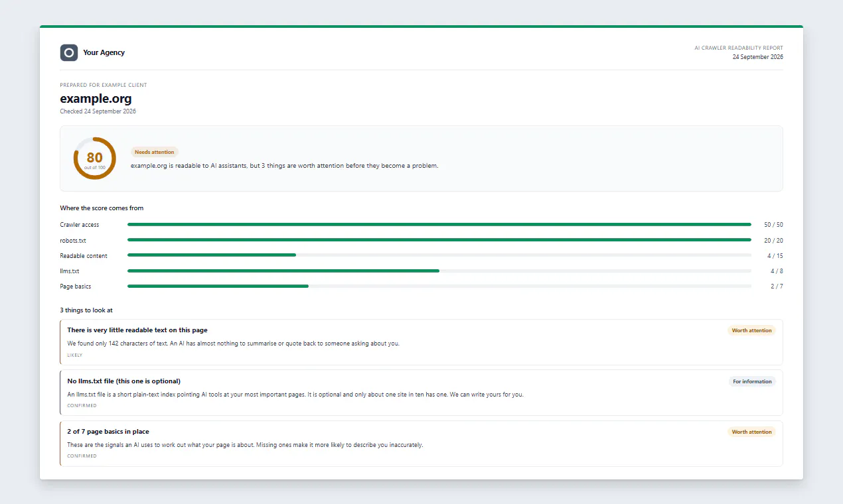Image resolution: width=843 pixels, height=504 pixels.
Task: Click the 2 / 7 score value
Action: coord(777,286)
